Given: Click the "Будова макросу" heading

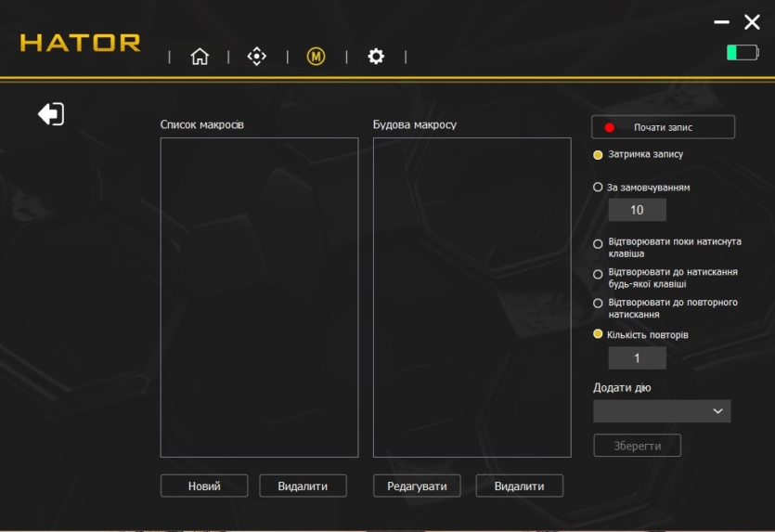Looking at the screenshot, I should [x=415, y=124].
